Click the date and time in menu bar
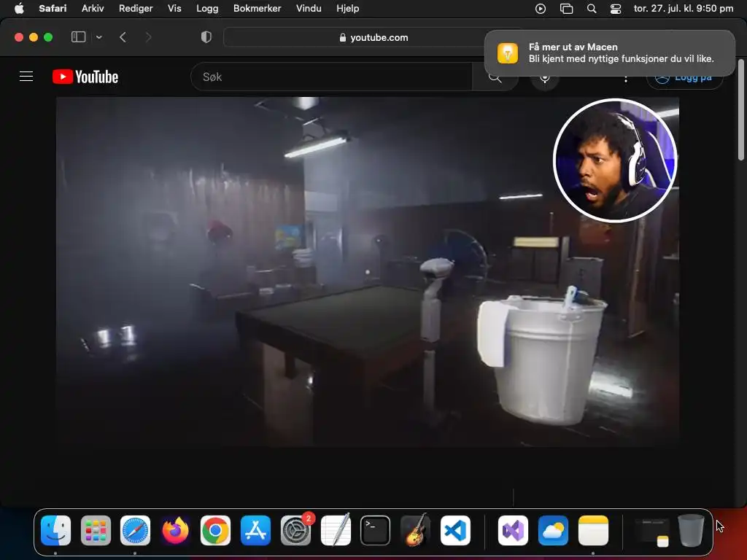Screen dimensions: 747x560 [683, 8]
